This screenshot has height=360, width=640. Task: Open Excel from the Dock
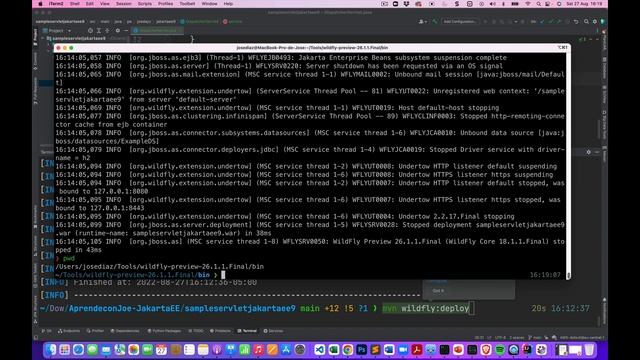pos(333,350)
